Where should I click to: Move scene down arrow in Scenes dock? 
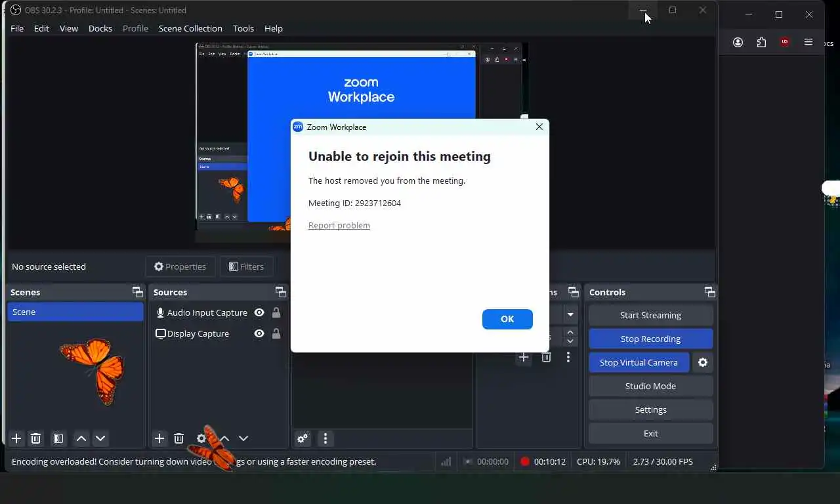100,438
